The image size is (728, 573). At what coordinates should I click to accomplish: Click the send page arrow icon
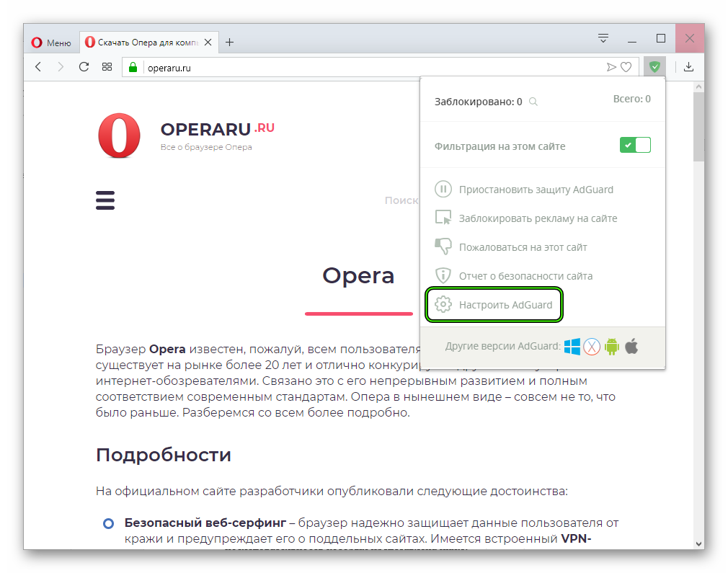click(x=611, y=67)
